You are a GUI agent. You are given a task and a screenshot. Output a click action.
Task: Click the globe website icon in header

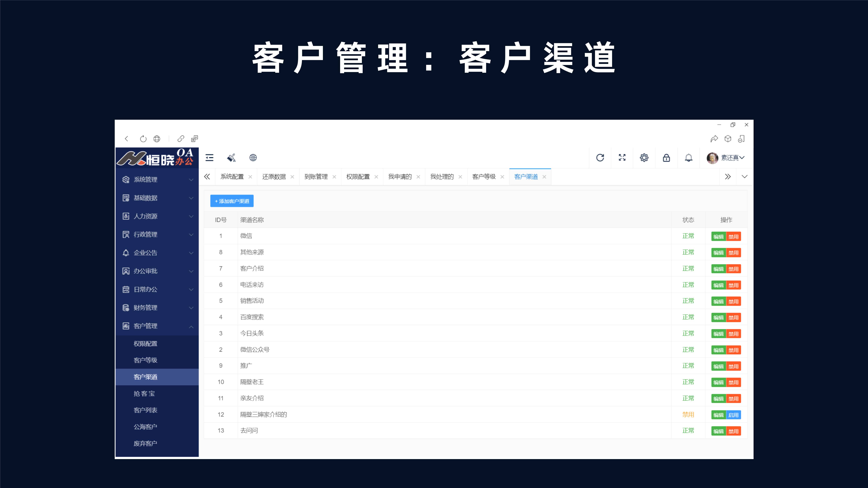[x=253, y=158]
